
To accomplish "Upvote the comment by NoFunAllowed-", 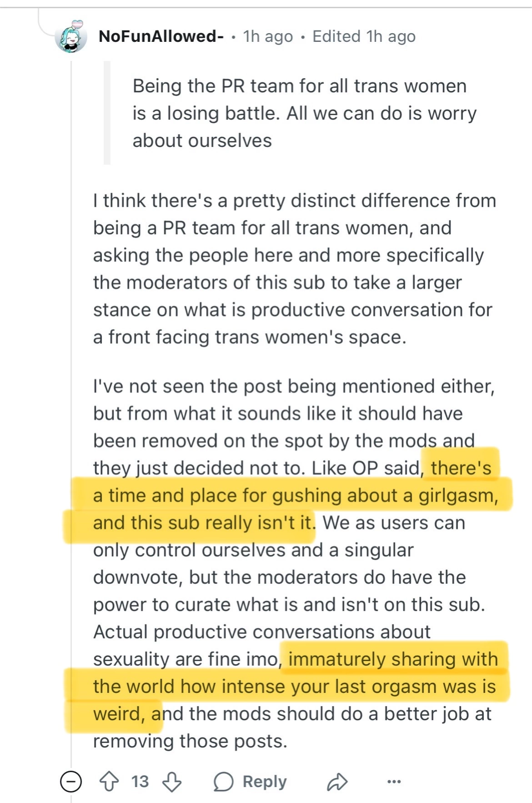I will click(x=109, y=781).
